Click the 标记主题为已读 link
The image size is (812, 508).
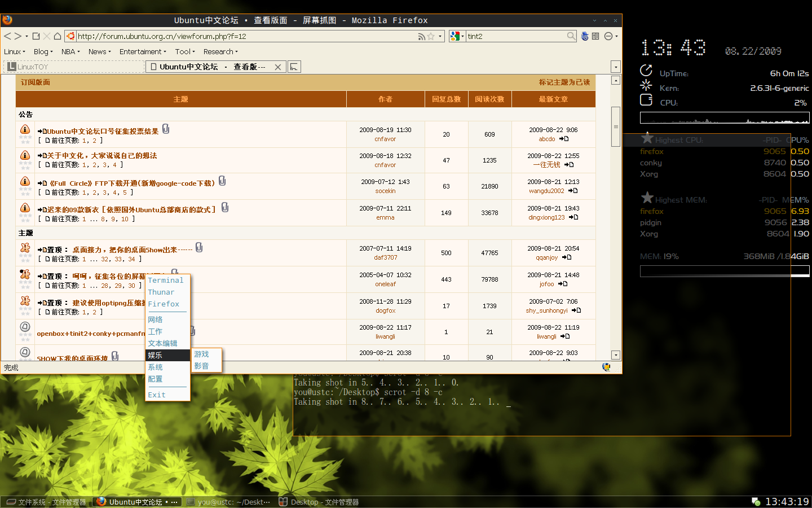564,82
